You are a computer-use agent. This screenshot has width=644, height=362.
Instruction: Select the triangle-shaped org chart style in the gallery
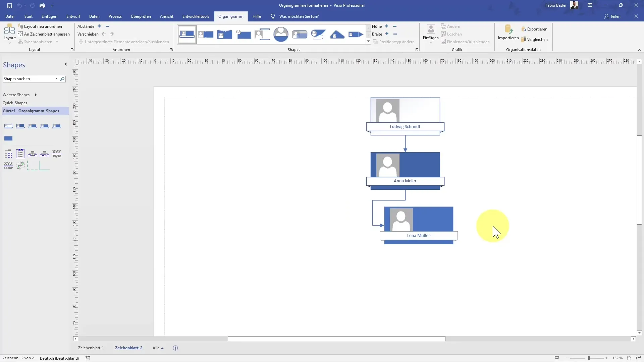[337, 34]
